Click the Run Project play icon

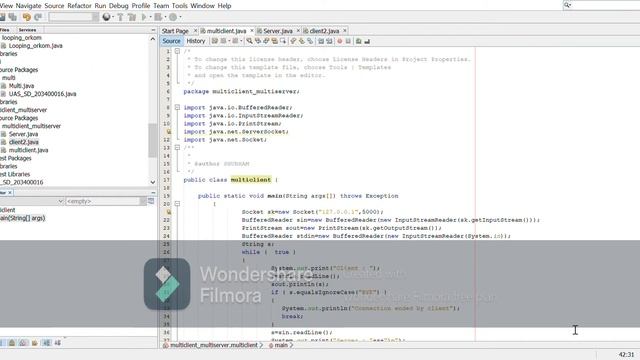[x=144, y=17]
